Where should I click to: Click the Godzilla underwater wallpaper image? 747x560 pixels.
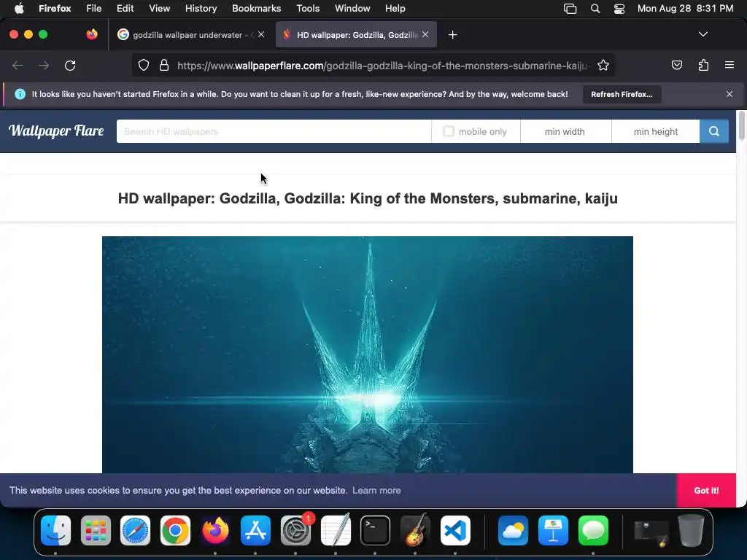[368, 355]
